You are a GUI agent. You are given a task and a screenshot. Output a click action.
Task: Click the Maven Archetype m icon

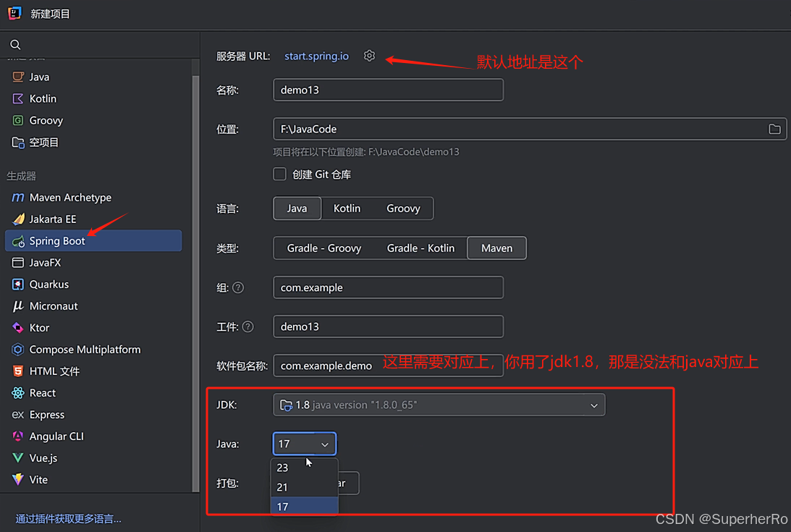point(18,198)
